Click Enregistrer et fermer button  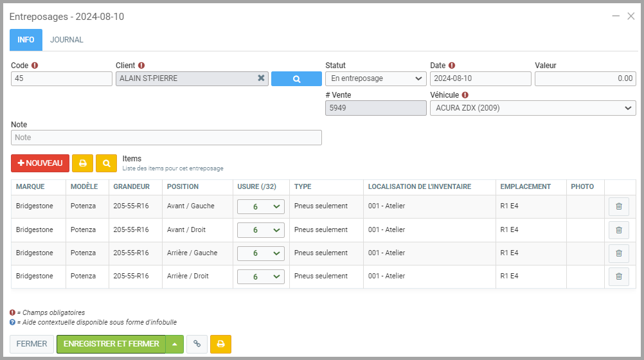[111, 344]
